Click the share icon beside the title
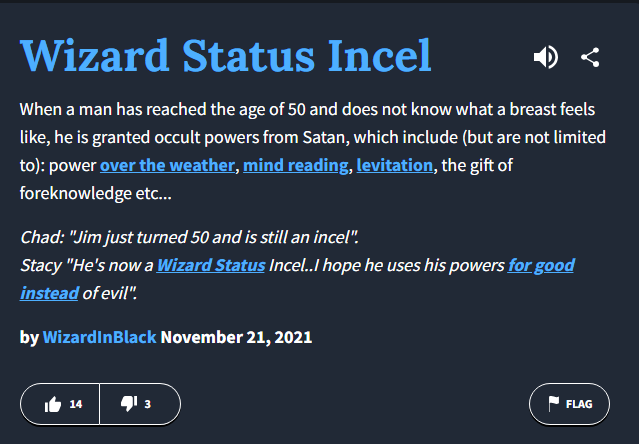This screenshot has width=639, height=444. [590, 57]
